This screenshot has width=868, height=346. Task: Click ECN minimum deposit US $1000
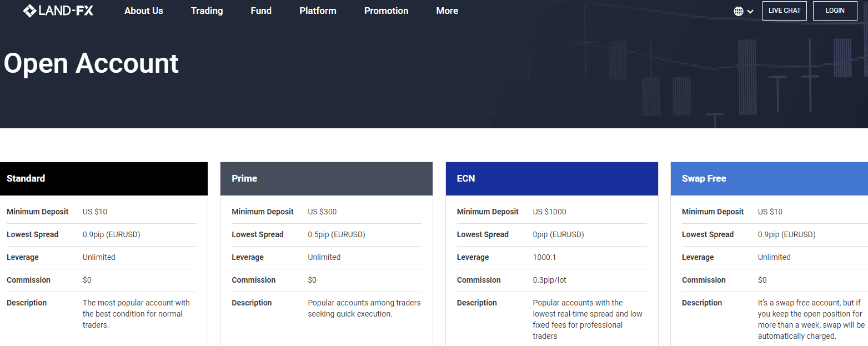550,212
